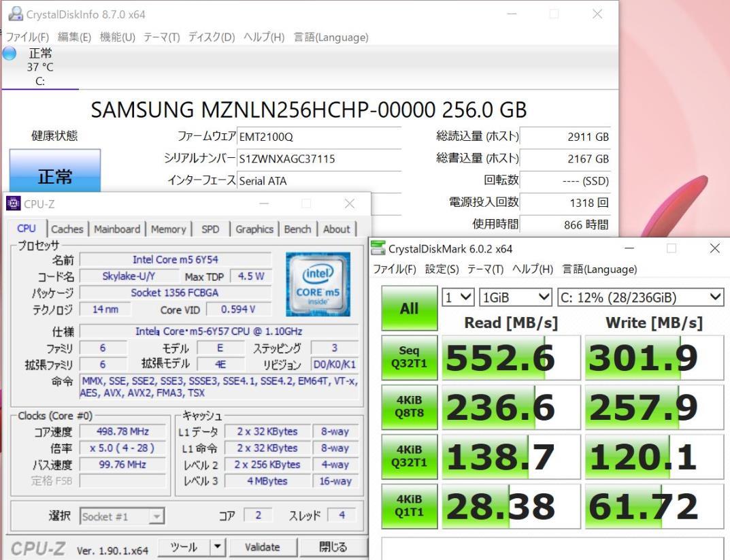Click the Seq read result 552.6
Image resolution: width=730 pixels, height=560 pixels.
pos(511,357)
